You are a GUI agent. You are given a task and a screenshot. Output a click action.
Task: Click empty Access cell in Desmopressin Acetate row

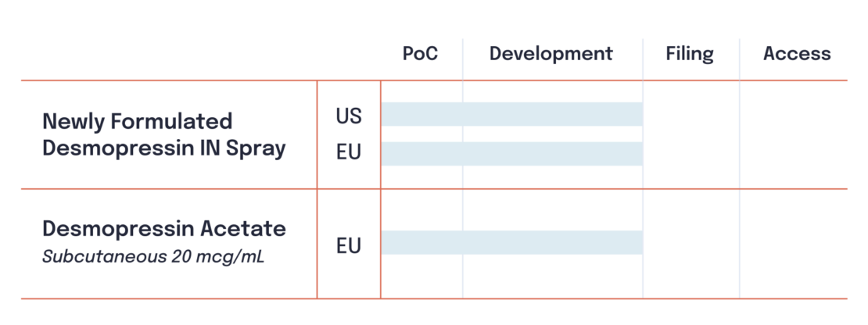coord(793,244)
